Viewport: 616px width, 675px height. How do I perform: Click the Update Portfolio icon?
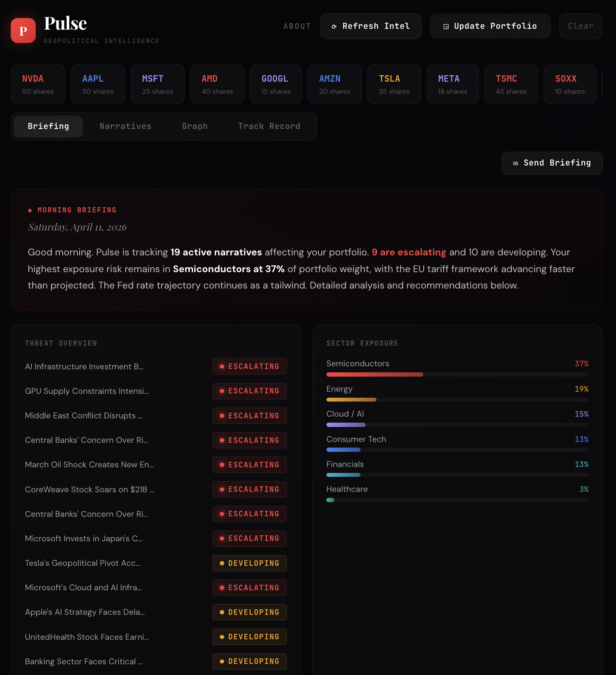click(446, 27)
